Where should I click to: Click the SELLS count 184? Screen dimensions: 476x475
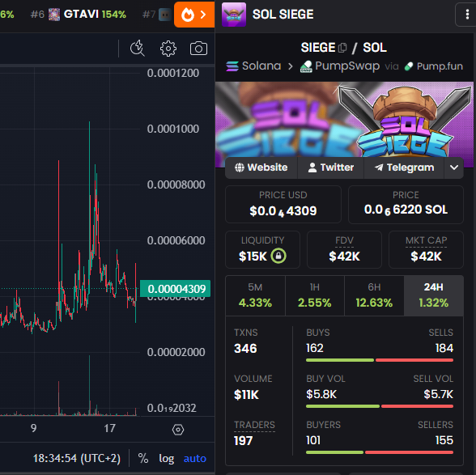point(444,348)
